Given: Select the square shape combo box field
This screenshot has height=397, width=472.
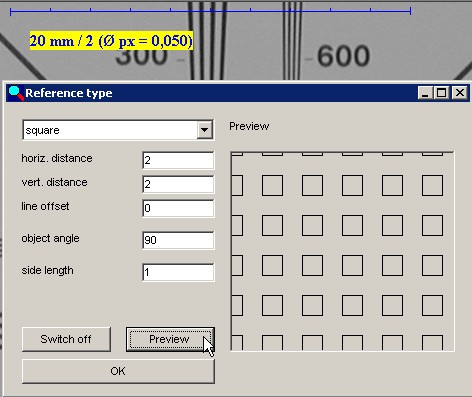Looking at the screenshot, I should [x=118, y=130].
